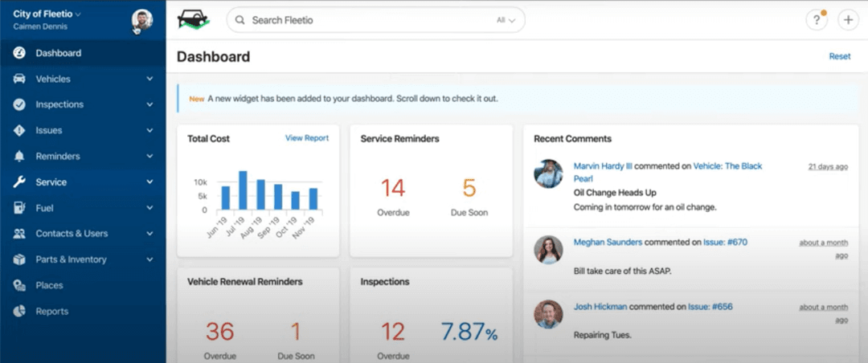Click the Issues warning diamond icon
The width and height of the screenshot is (868, 363).
click(19, 131)
